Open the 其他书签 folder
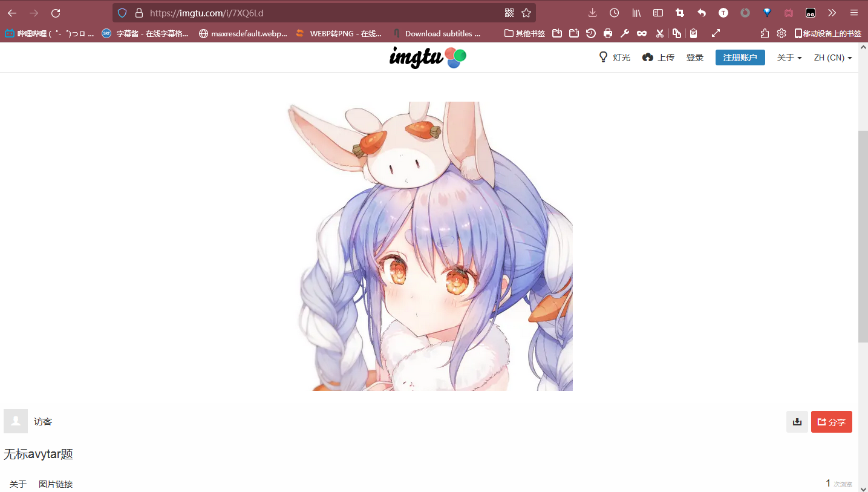Viewport: 868px width, 492px height. (x=524, y=34)
